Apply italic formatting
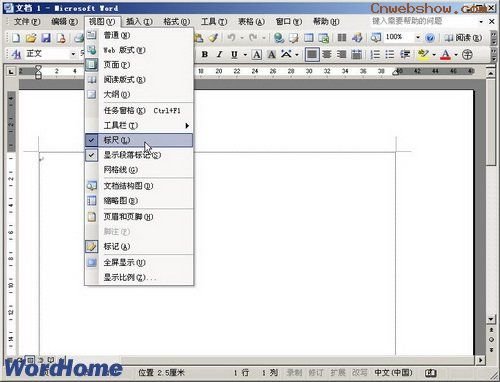 pos(219,54)
